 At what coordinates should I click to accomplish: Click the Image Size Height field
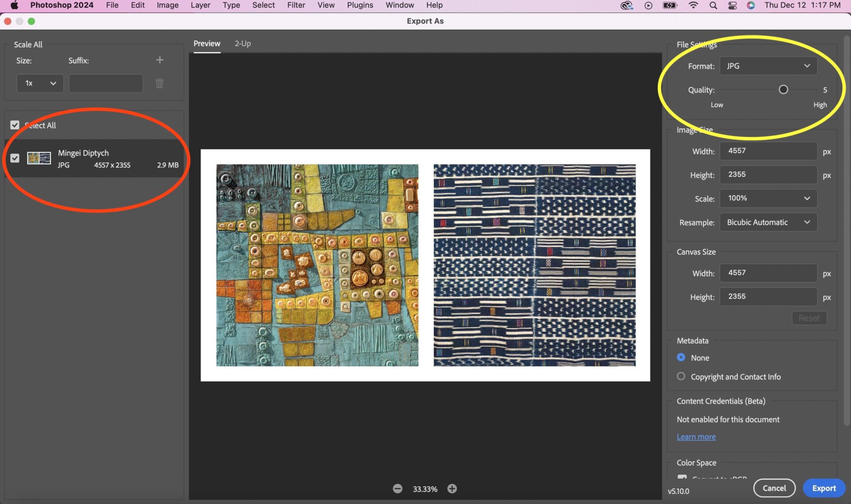(x=768, y=175)
